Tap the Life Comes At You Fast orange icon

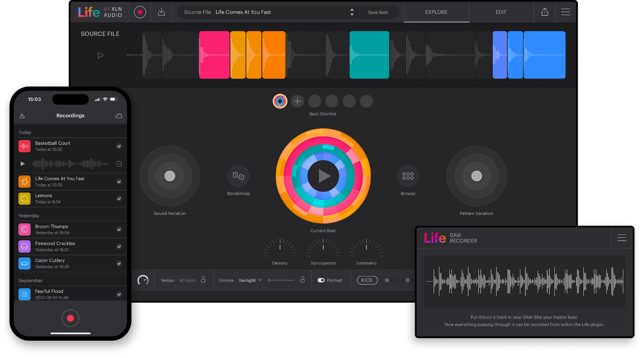(x=25, y=182)
